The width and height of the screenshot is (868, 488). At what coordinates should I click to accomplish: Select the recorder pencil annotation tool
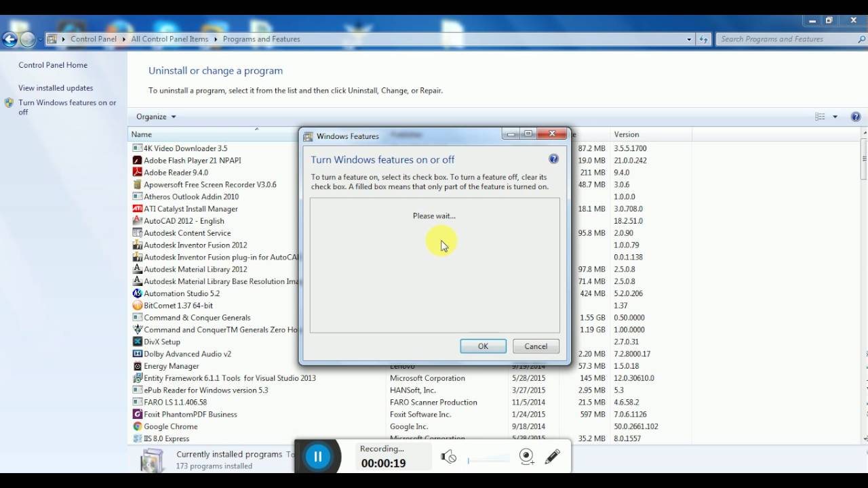coord(552,456)
